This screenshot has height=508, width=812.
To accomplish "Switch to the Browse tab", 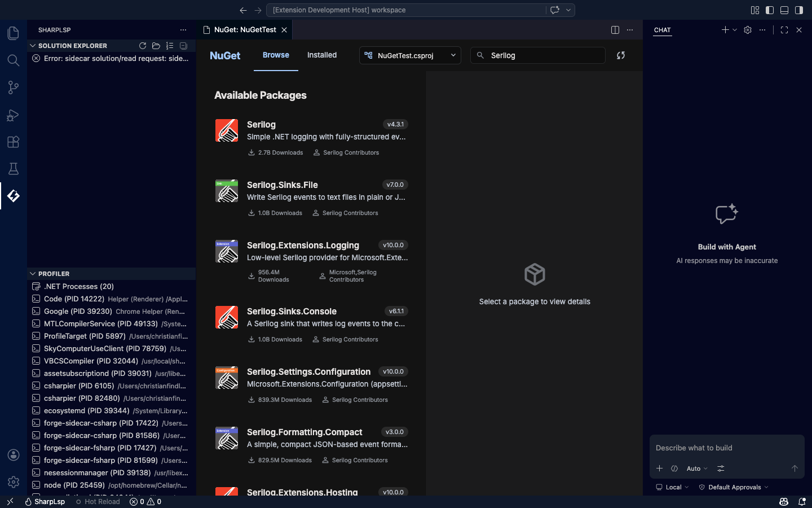I will (276, 55).
